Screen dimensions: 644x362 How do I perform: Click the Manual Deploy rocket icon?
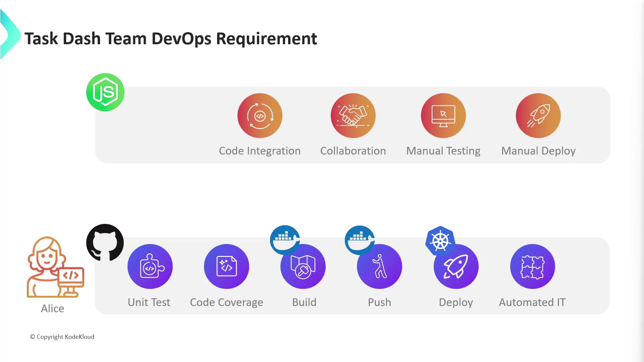point(538,116)
